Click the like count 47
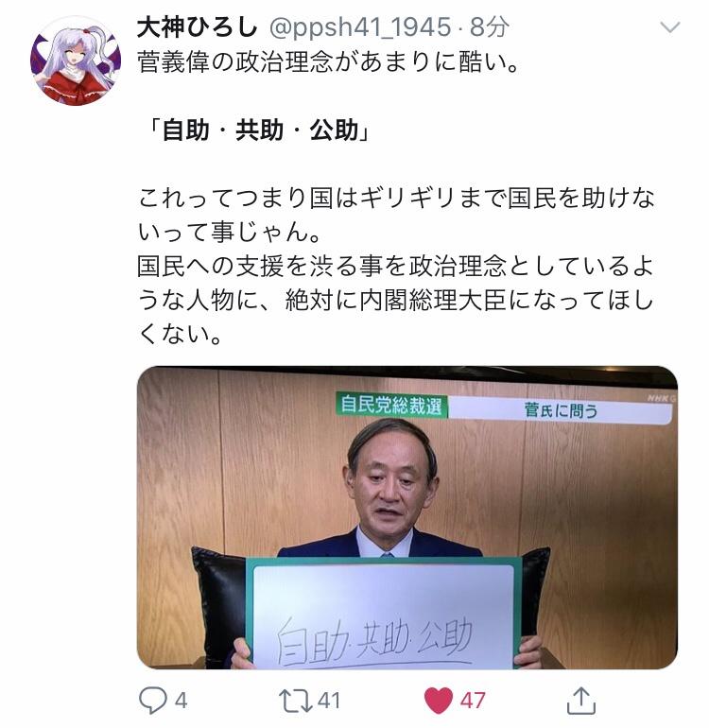The height and width of the screenshot is (728, 709). click(473, 701)
